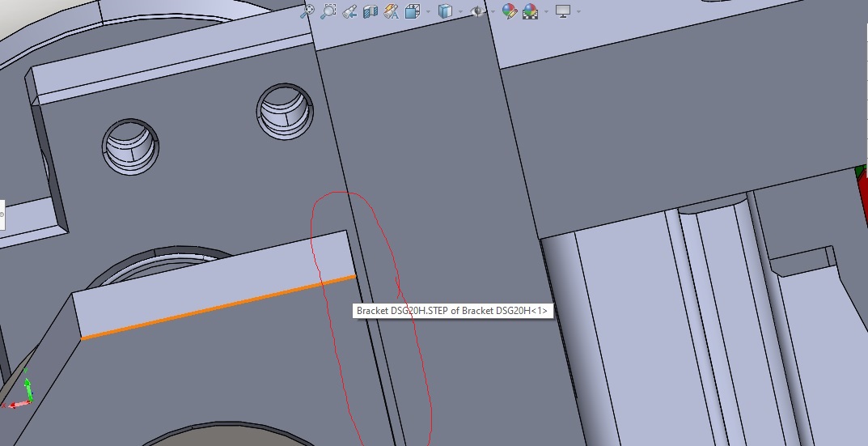Toggle the Section View tool

370,11
